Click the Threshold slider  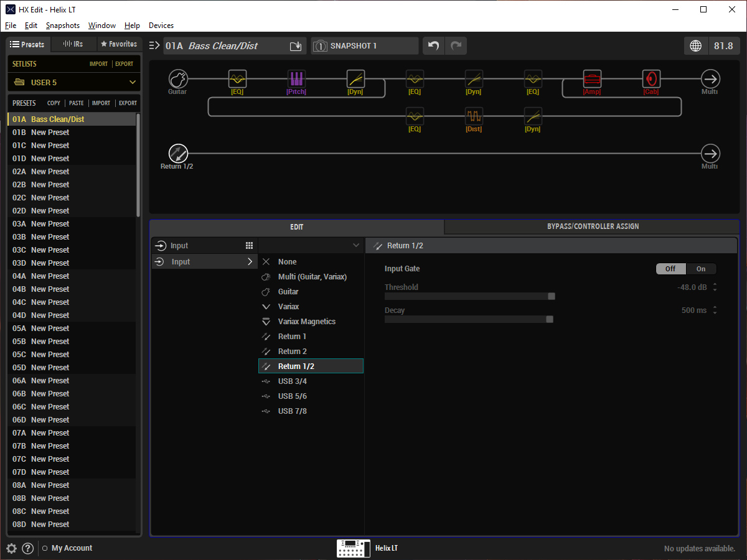click(469, 297)
